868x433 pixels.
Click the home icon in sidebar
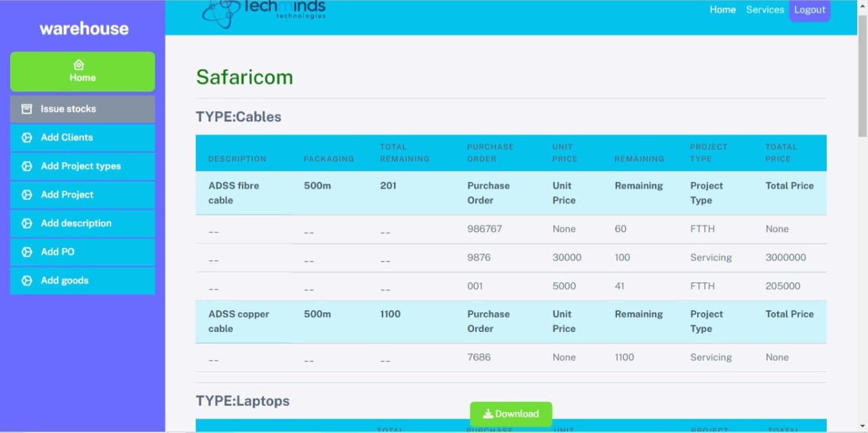[x=79, y=64]
